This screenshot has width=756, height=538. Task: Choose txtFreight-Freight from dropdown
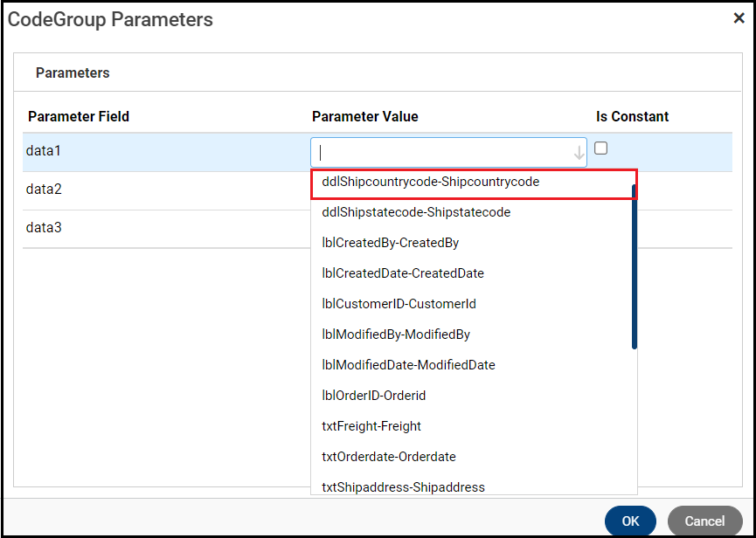[x=371, y=426]
